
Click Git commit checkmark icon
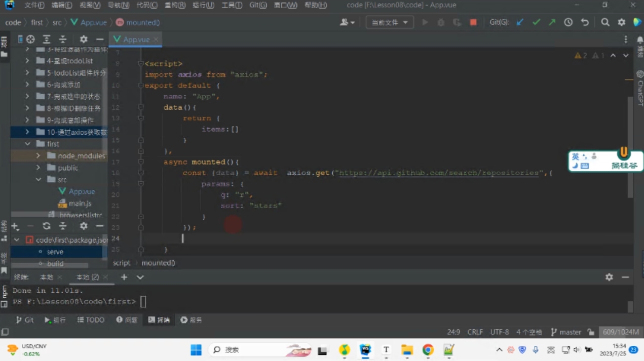536,22
